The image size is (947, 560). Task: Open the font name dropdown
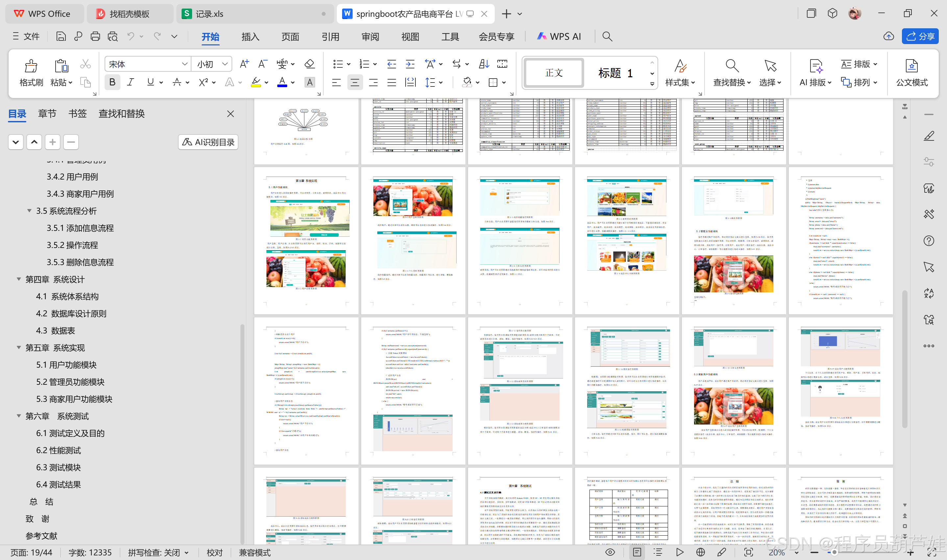coord(185,64)
